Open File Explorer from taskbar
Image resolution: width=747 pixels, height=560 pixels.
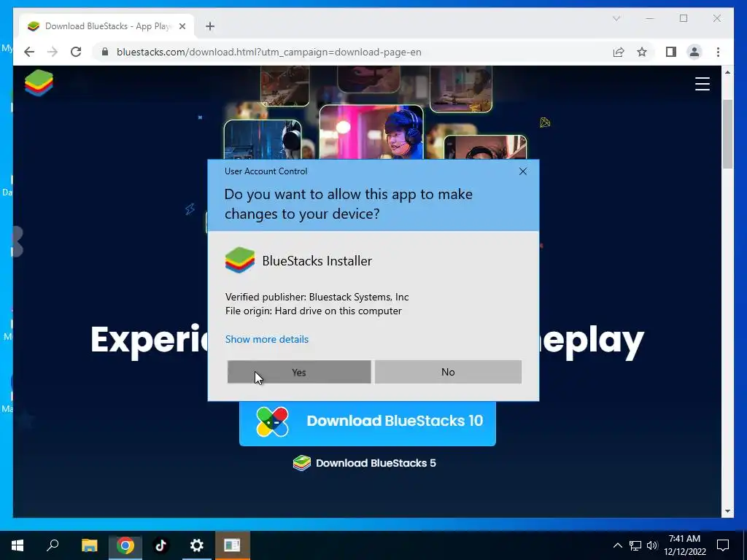[89, 545]
